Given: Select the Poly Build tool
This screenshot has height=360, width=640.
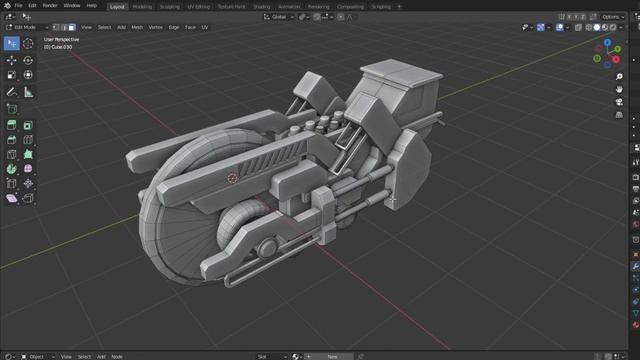Looking at the screenshot, I should (x=28, y=155).
